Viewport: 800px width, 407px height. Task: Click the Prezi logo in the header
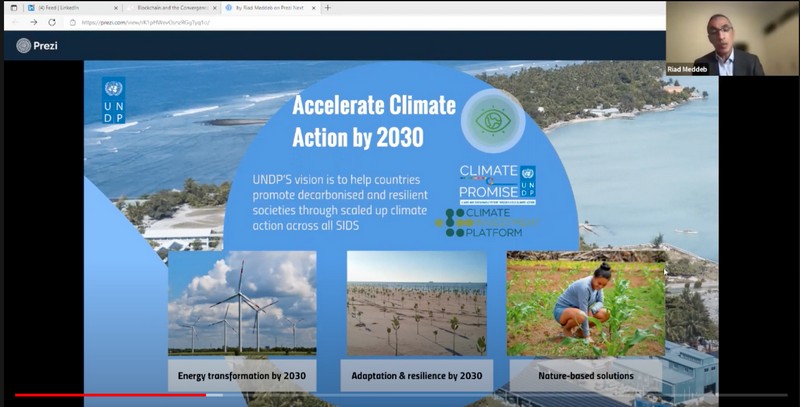click(x=37, y=45)
